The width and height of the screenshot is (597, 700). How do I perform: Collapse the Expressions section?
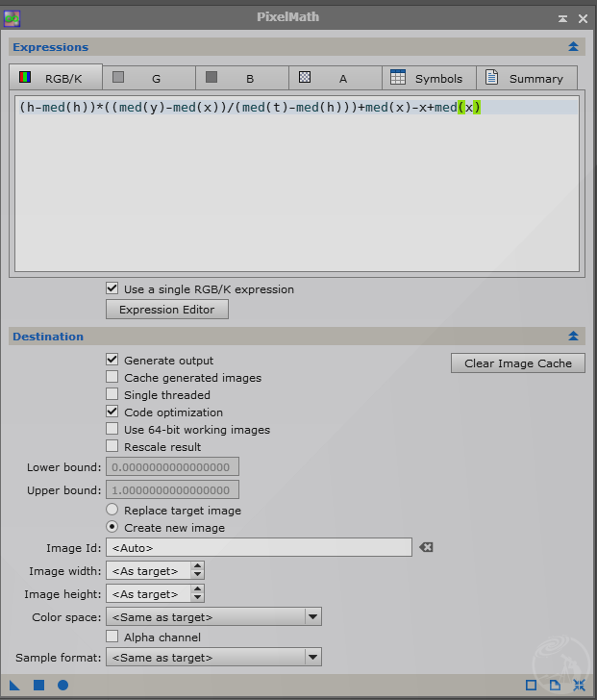573,46
